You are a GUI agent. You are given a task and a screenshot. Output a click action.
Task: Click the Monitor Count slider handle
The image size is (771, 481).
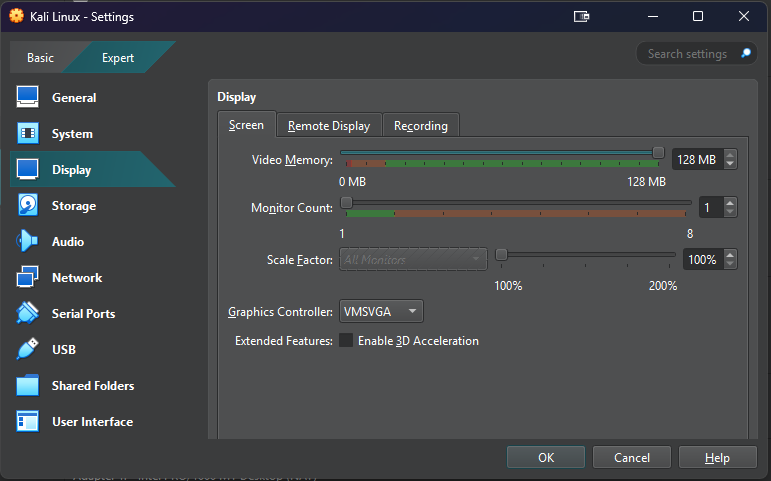(x=346, y=202)
